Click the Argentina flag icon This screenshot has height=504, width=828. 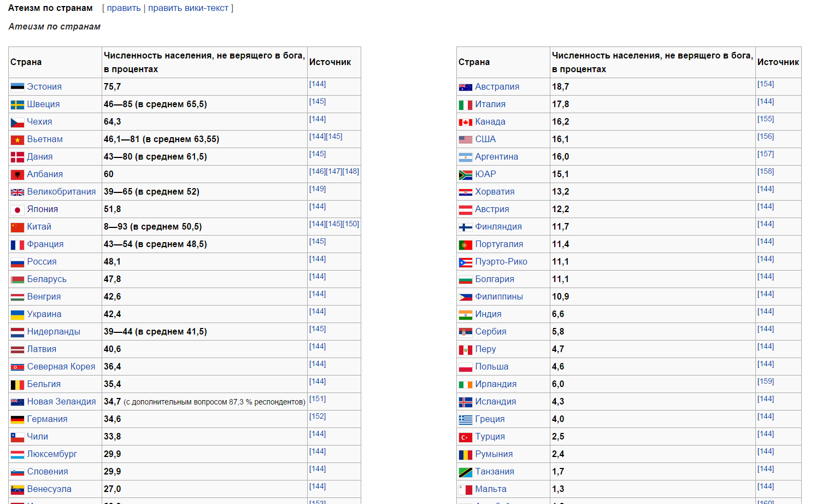point(466,157)
